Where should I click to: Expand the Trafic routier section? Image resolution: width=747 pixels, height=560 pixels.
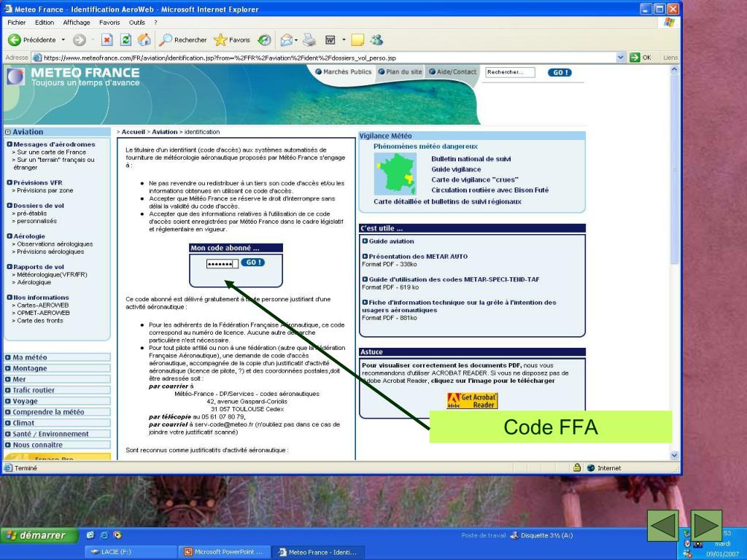57,390
